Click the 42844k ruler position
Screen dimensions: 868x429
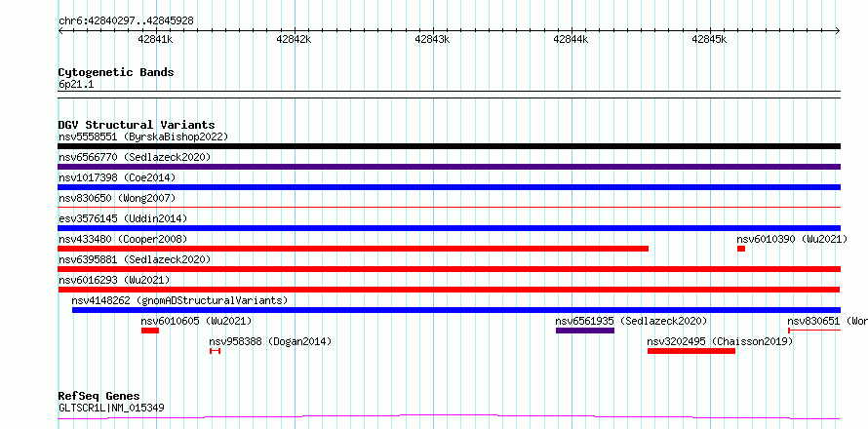(571, 39)
